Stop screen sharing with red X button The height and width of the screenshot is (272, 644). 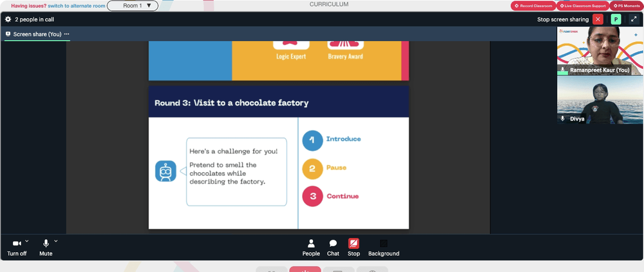pyautogui.click(x=598, y=19)
